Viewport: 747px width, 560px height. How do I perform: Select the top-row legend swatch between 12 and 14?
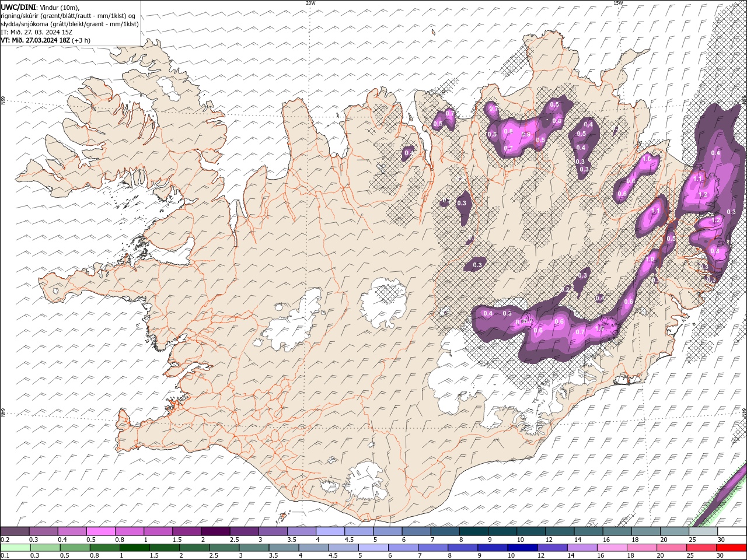coord(559,531)
